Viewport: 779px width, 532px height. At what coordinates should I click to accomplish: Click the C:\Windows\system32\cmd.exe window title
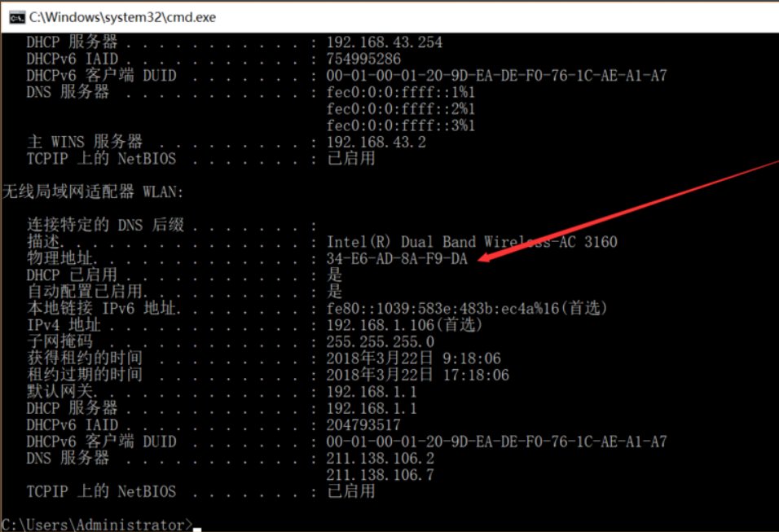pyautogui.click(x=122, y=16)
